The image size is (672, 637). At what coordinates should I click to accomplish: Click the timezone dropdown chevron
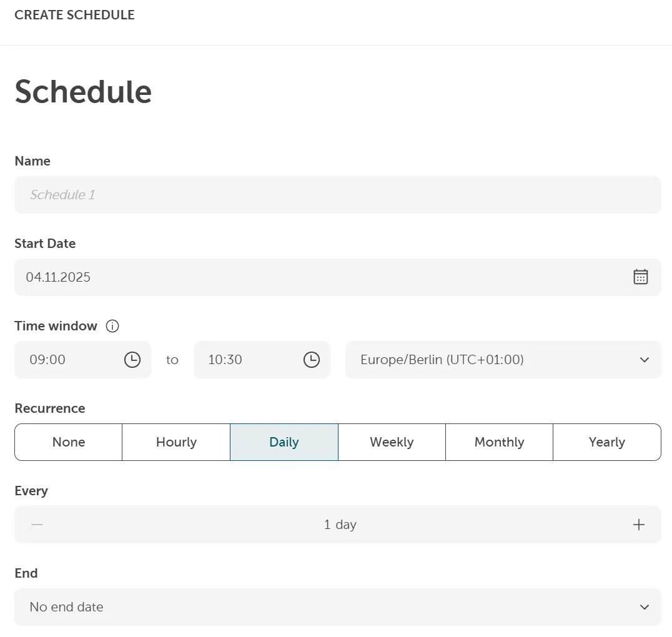[x=645, y=360]
